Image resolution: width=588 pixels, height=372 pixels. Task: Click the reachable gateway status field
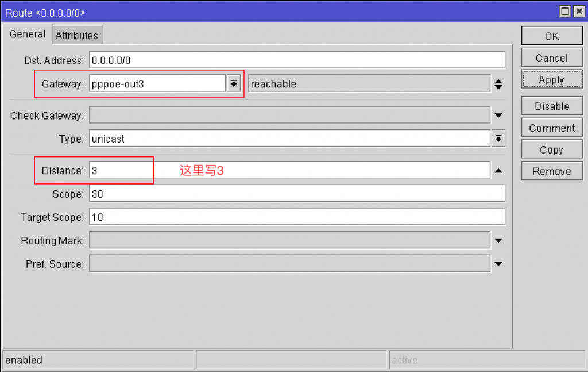pos(369,83)
